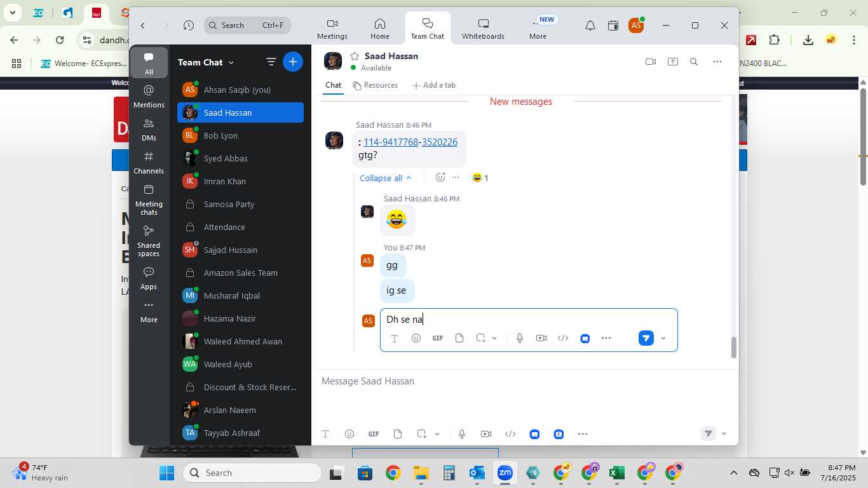Click Add a tab in the chat
868x488 pixels.
(433, 85)
